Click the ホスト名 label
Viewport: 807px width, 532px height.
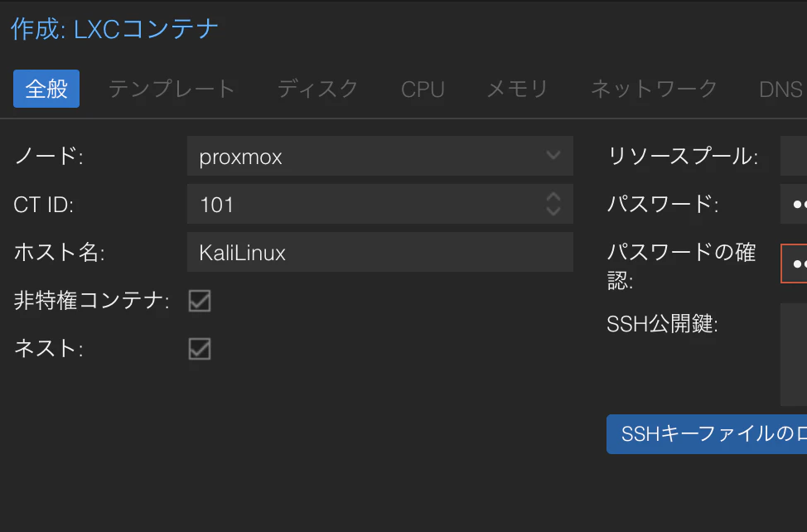point(59,252)
